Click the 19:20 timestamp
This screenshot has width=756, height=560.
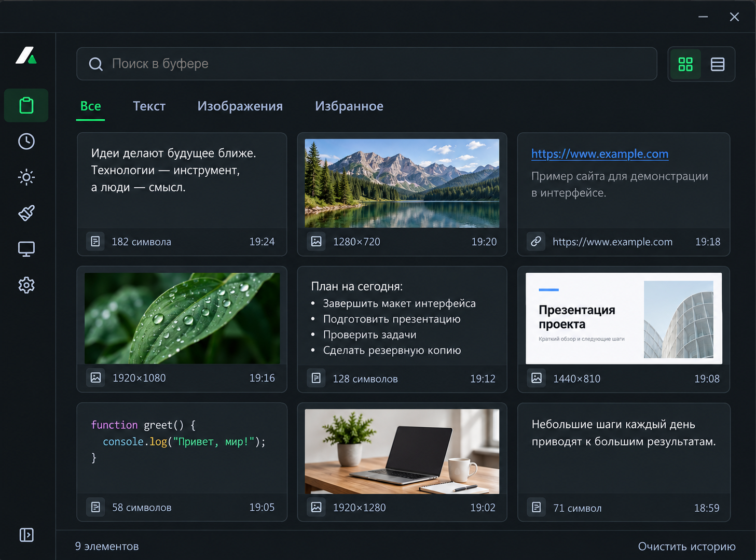point(484,242)
